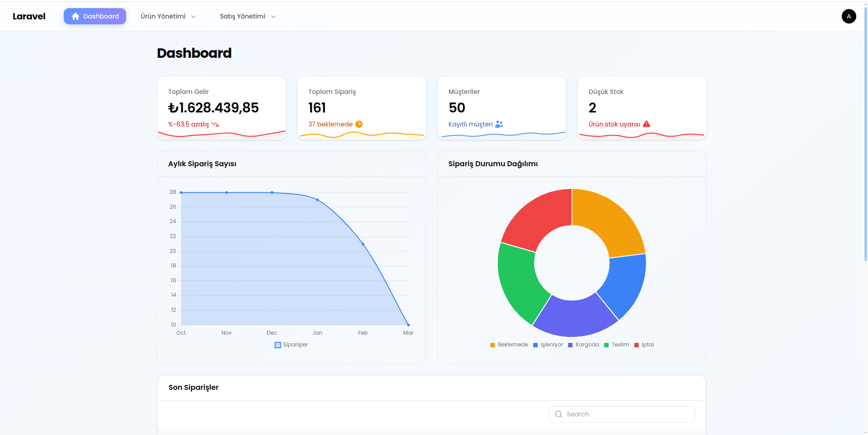Viewport: 868px width, 435px height.
Task: Click the users icon beside 'Kayıtlı müşteri'
Action: click(499, 124)
